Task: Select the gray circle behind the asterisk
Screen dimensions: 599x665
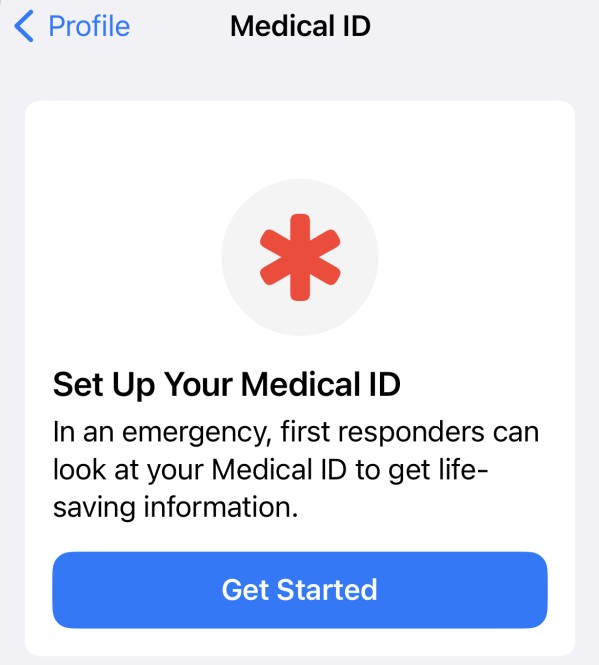Action: point(300,257)
